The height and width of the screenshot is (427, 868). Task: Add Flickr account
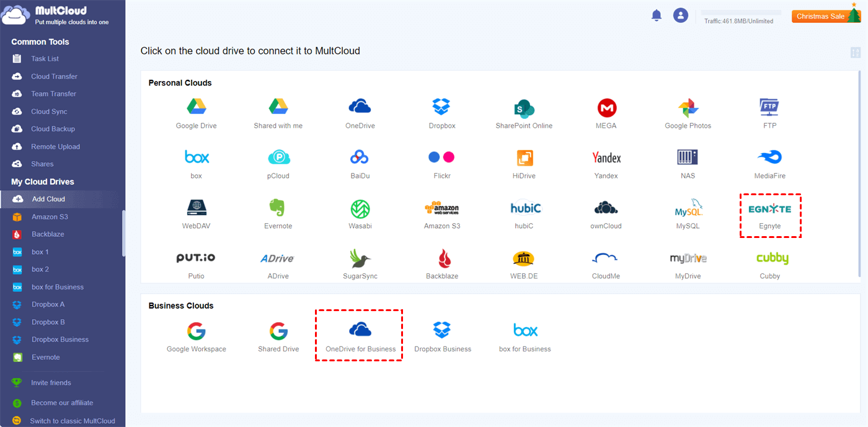pyautogui.click(x=441, y=164)
